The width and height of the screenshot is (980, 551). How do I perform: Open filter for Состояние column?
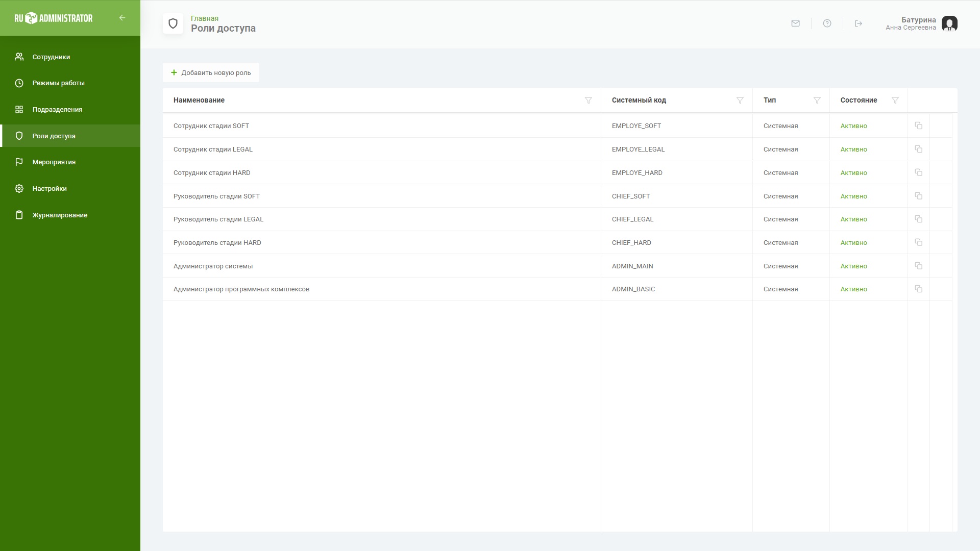pos(895,101)
